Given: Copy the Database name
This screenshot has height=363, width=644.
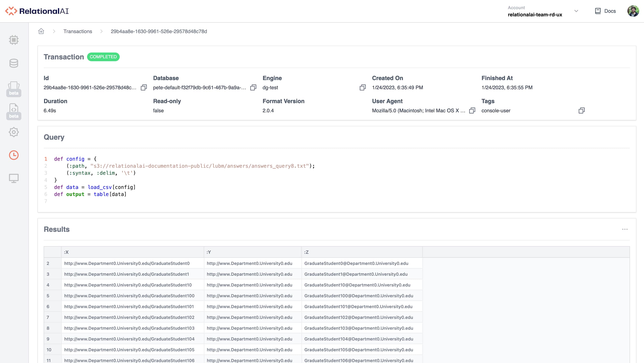Looking at the screenshot, I should click(x=254, y=87).
